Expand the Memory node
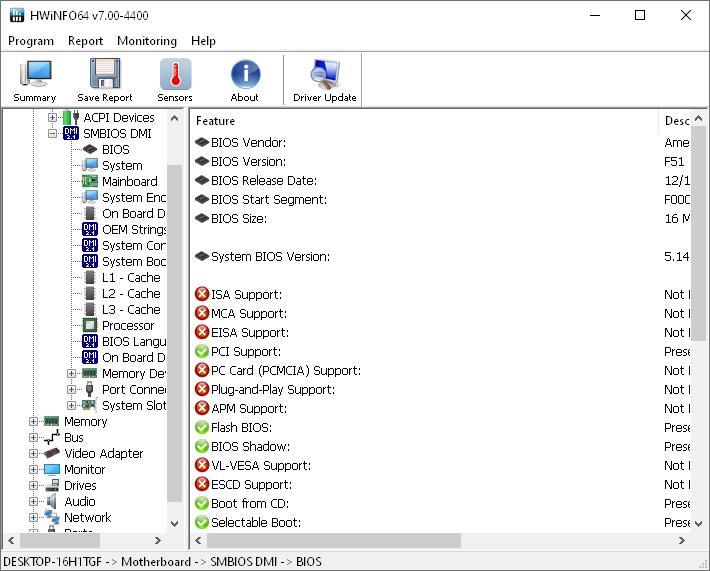Image resolution: width=710 pixels, height=571 pixels. click(33, 421)
